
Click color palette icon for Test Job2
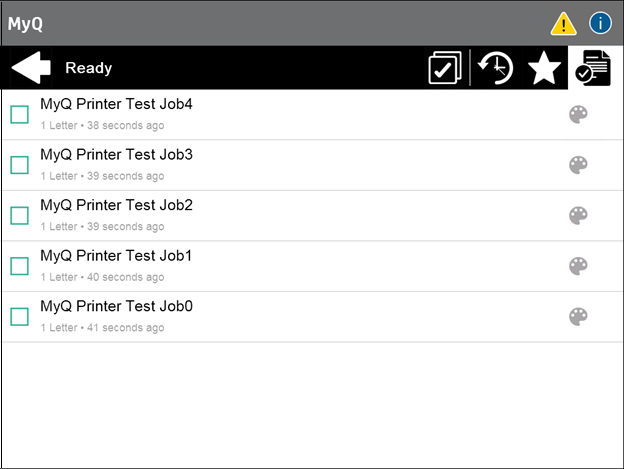click(x=578, y=215)
